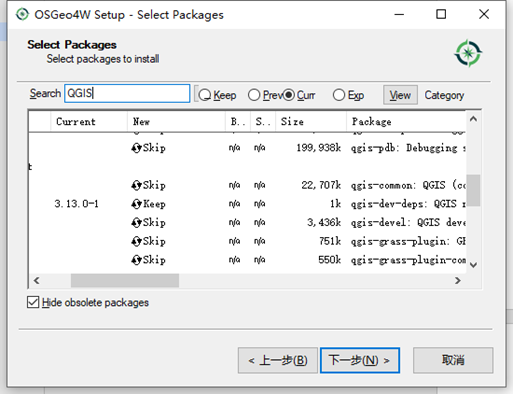The width and height of the screenshot is (513, 394).
Task: Click the vertical scrollbar up arrow
Action: [x=473, y=119]
